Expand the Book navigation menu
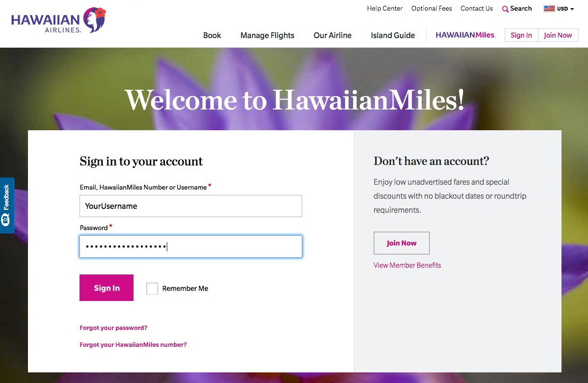The image size is (588, 383). point(212,35)
